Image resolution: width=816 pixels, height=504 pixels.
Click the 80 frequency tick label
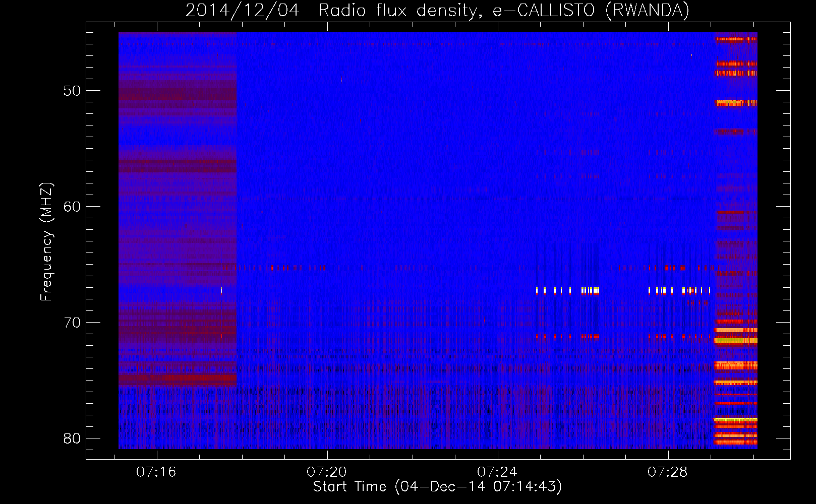click(x=72, y=438)
